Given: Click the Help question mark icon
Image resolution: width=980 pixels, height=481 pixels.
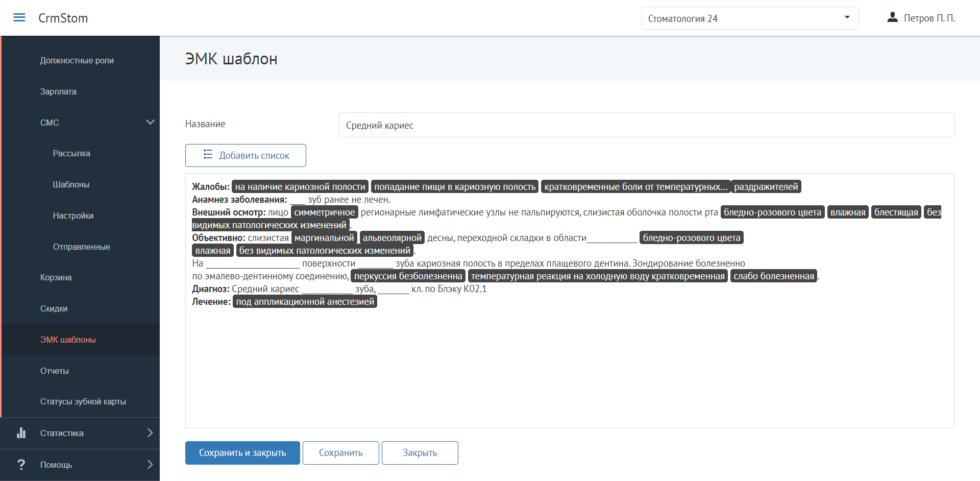Looking at the screenshot, I should click(x=21, y=465).
